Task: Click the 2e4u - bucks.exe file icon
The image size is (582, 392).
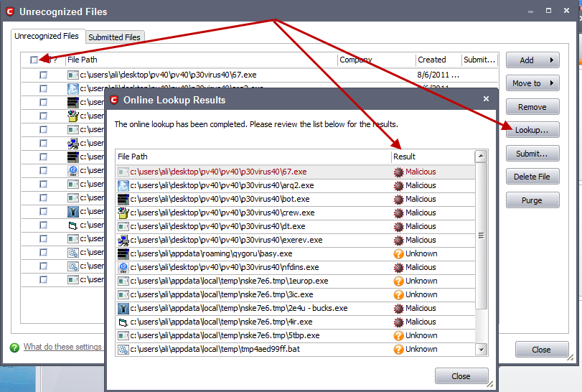Action: pyautogui.click(x=123, y=309)
